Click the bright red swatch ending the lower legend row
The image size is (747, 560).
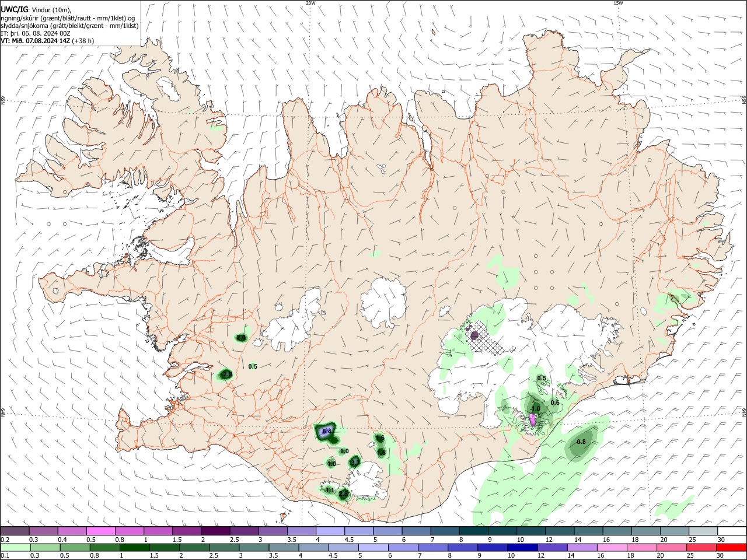pos(732,548)
